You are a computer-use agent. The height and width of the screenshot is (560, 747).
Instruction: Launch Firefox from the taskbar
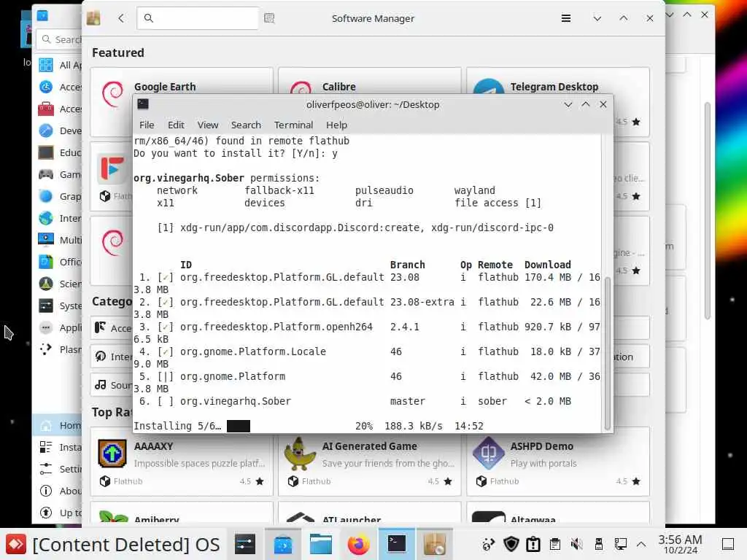[359, 544]
